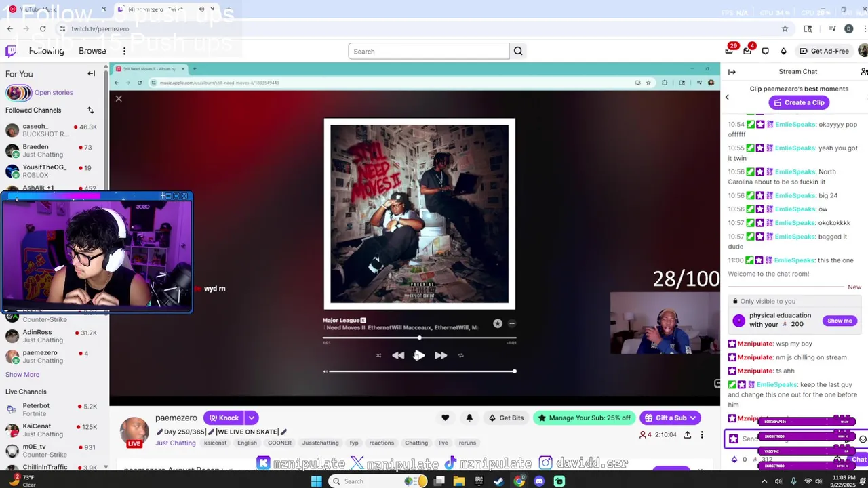Open Steam from the taskbar

(x=499, y=481)
